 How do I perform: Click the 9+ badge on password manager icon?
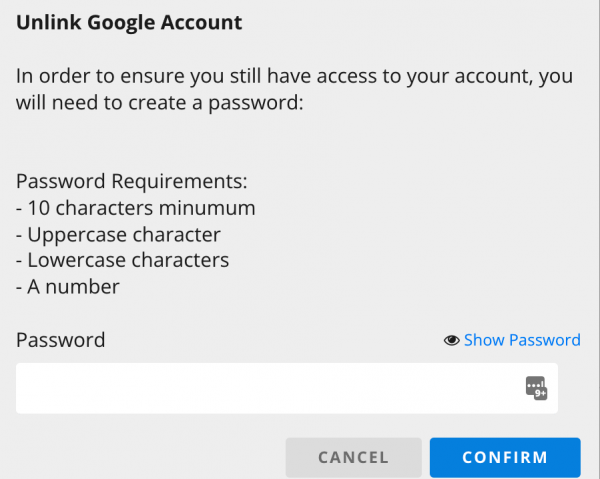pyautogui.click(x=541, y=394)
